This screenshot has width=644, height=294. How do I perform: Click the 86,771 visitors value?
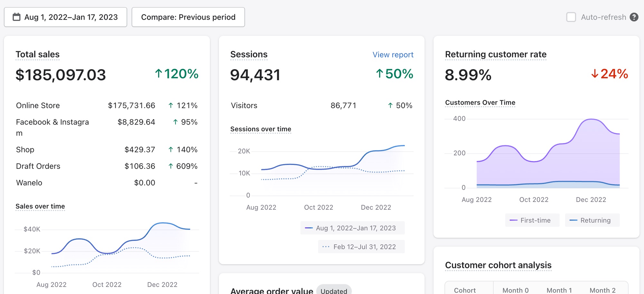pyautogui.click(x=343, y=106)
